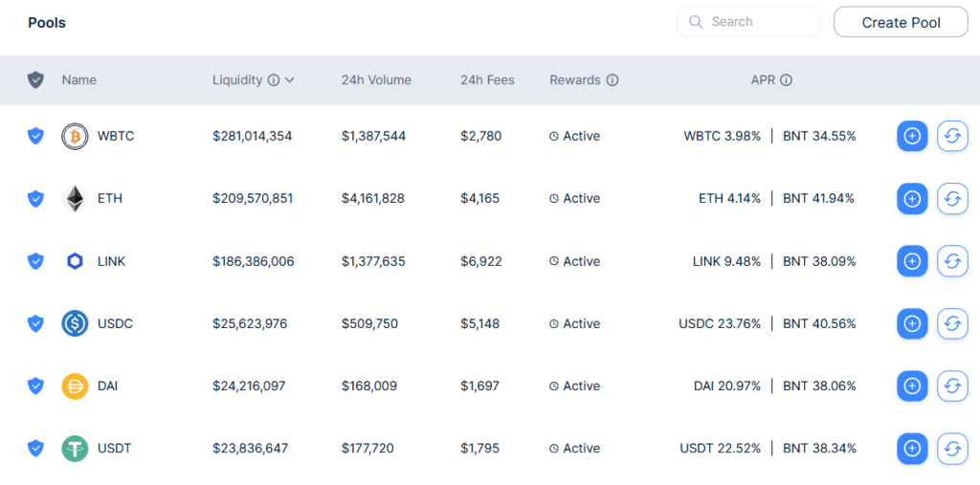The width and height of the screenshot is (980, 485).
Task: Click liquidity value $281,014,354
Action: click(x=253, y=136)
